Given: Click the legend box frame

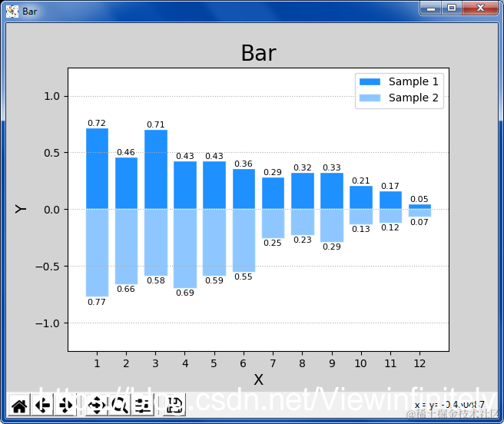Looking at the screenshot, I should pyautogui.click(x=400, y=91).
